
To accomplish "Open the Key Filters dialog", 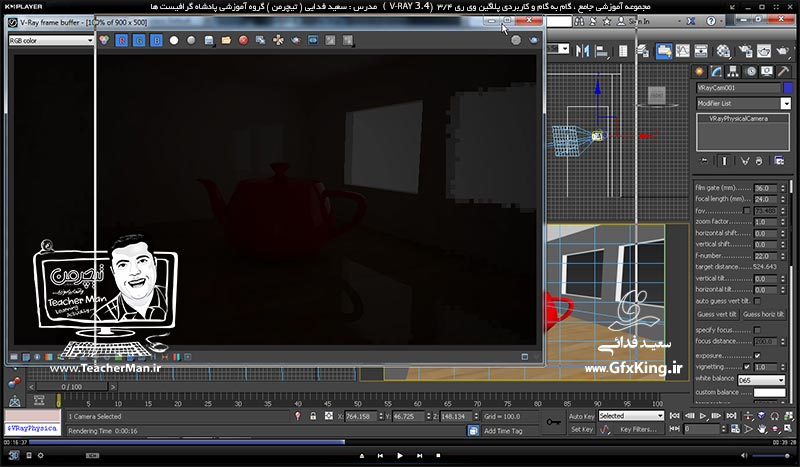I will click(x=638, y=430).
